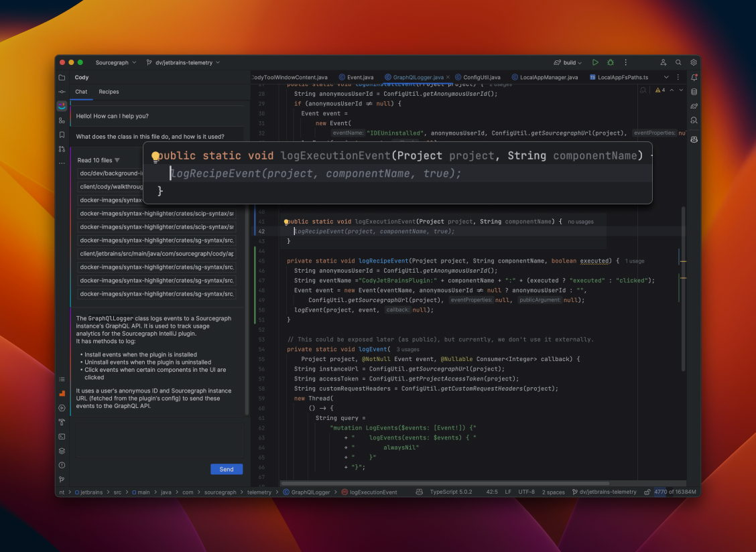Image resolution: width=756 pixels, height=552 pixels.
Task: Click the intention lightbulb on line 41
Action: coord(286,222)
